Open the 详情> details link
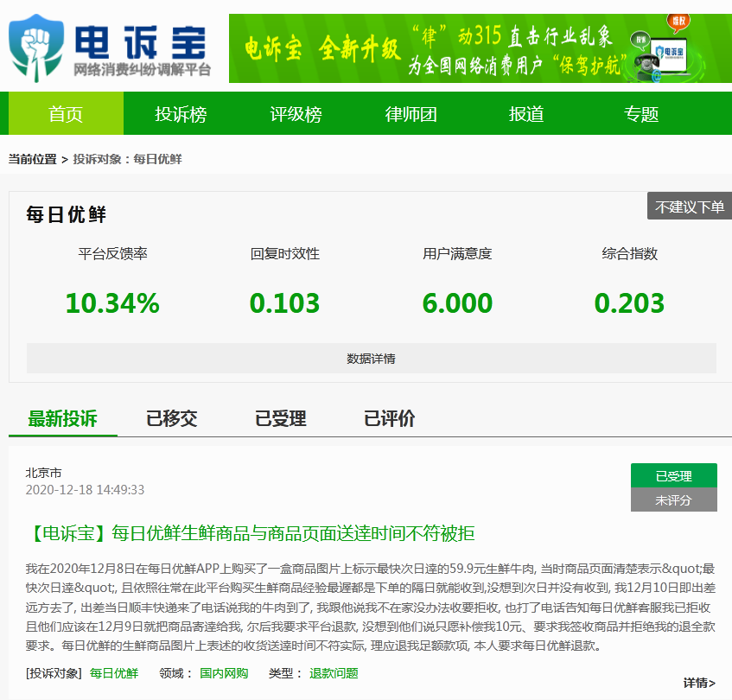The width and height of the screenshot is (732, 700). (x=699, y=683)
